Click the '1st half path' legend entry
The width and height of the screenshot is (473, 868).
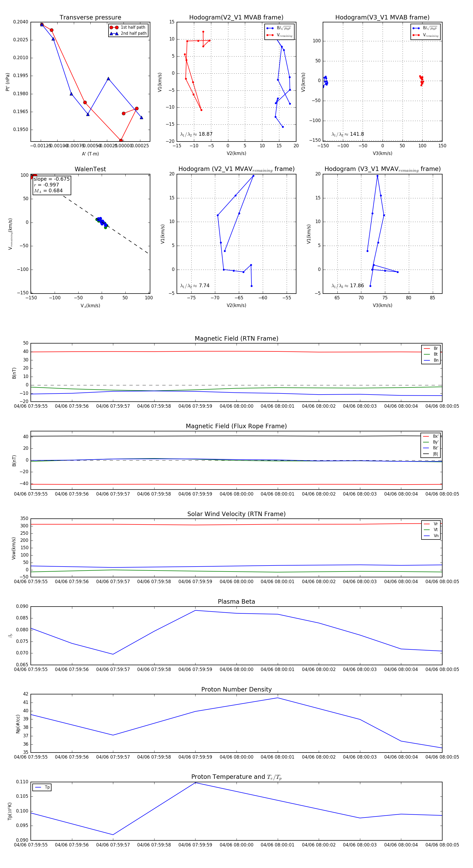tap(128, 27)
